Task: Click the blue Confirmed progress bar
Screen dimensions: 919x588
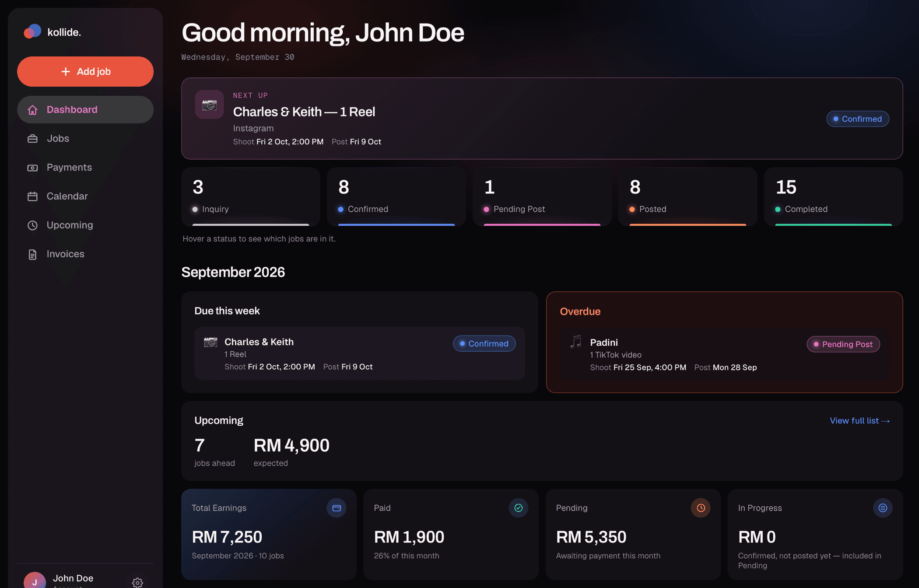Action: coord(396,225)
